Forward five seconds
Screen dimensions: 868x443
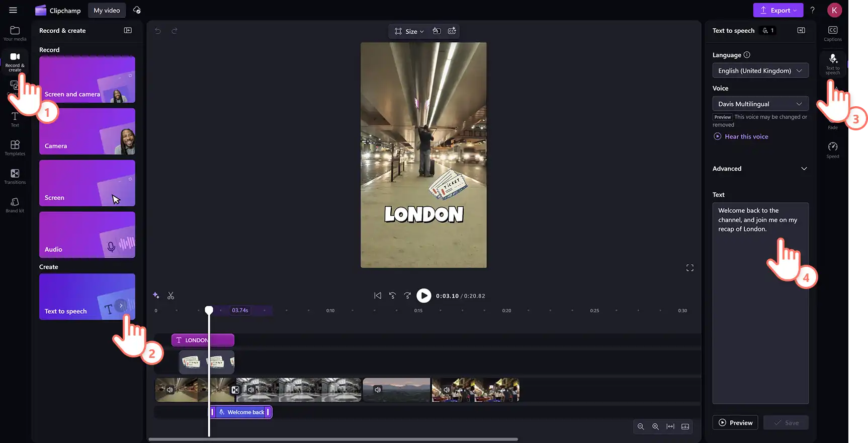click(x=407, y=296)
